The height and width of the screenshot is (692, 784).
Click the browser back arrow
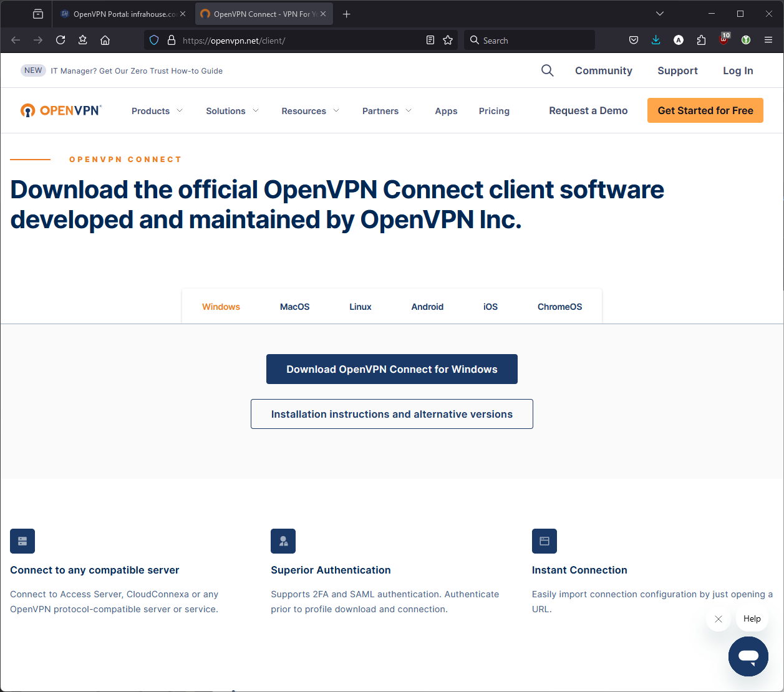[16, 40]
